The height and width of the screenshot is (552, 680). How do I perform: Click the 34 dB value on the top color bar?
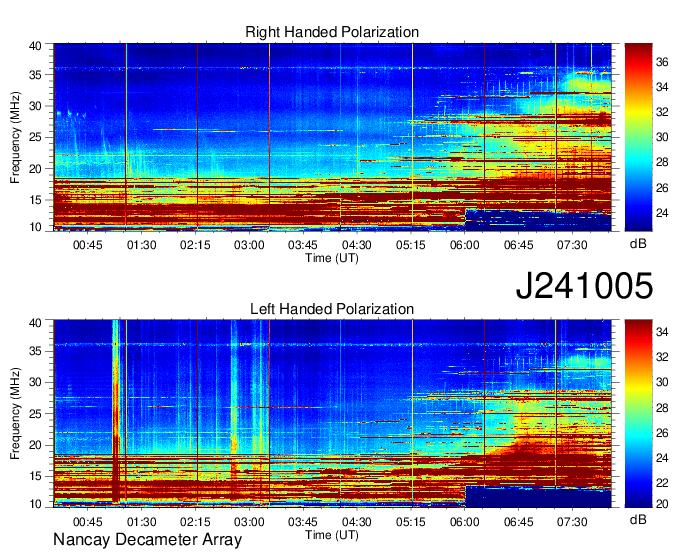662,87
